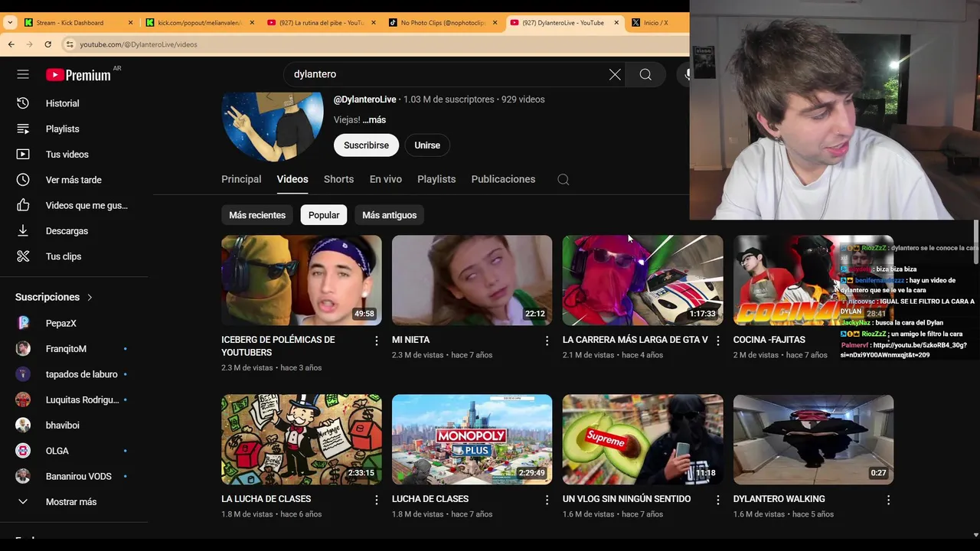Switch to the Playlists channel tab
Screen dimensions: 980x551
tap(436, 179)
